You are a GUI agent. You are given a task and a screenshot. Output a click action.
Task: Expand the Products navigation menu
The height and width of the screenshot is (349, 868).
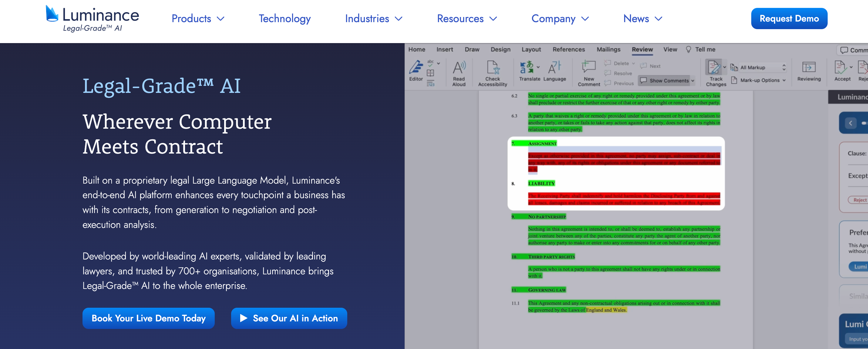[198, 19]
